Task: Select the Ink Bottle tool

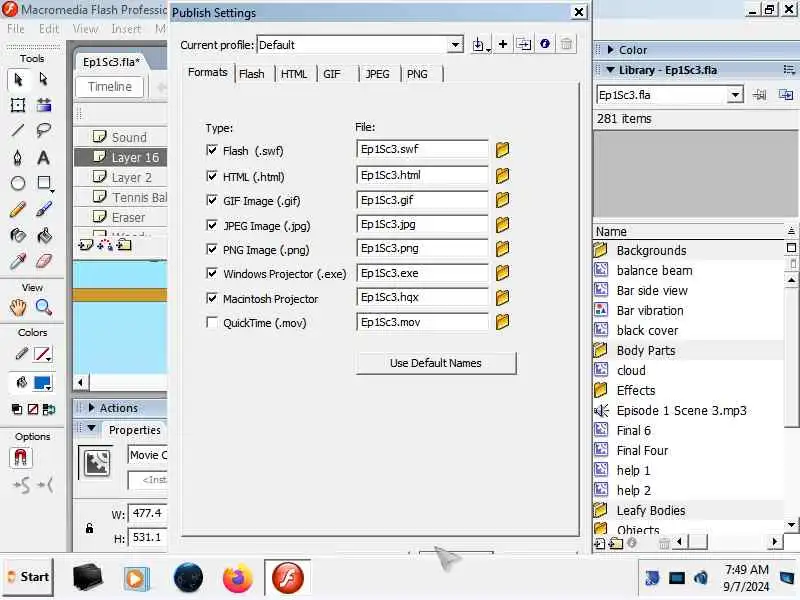Action: click(18, 235)
